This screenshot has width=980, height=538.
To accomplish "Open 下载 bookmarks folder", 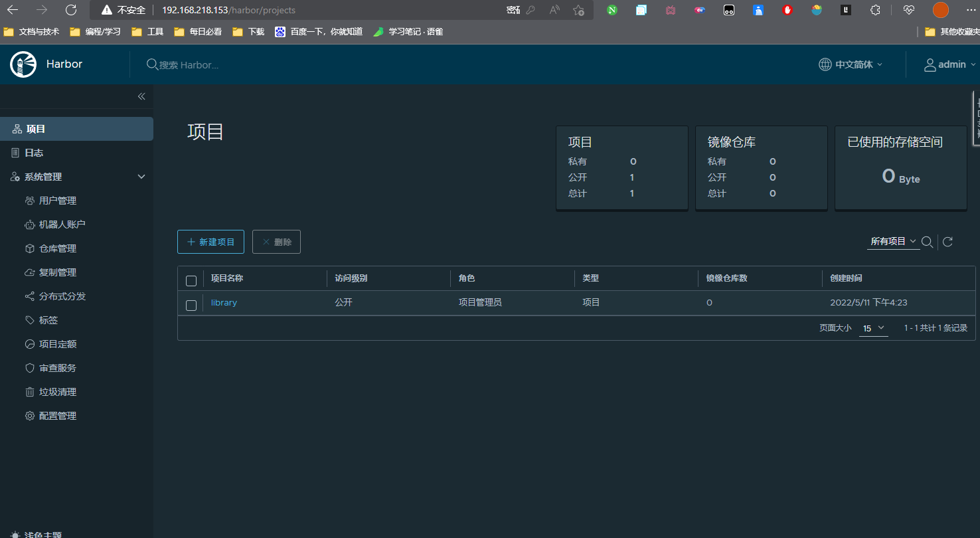I will tap(248, 31).
